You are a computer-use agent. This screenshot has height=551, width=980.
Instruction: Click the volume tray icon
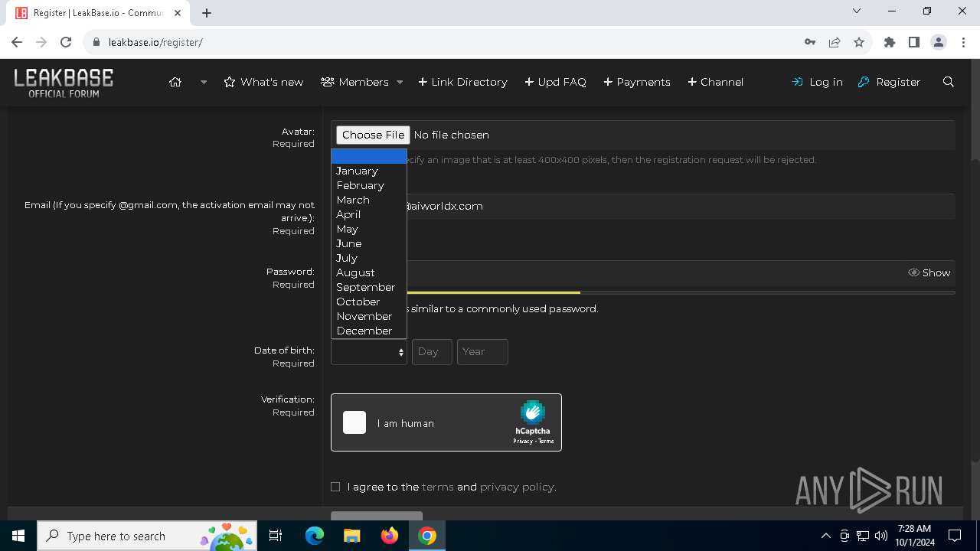(x=881, y=536)
